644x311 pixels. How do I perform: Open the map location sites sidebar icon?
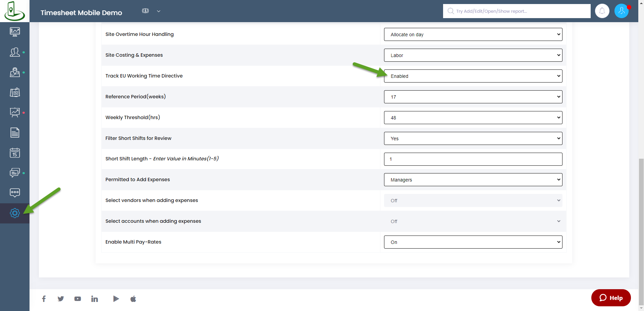click(x=15, y=72)
